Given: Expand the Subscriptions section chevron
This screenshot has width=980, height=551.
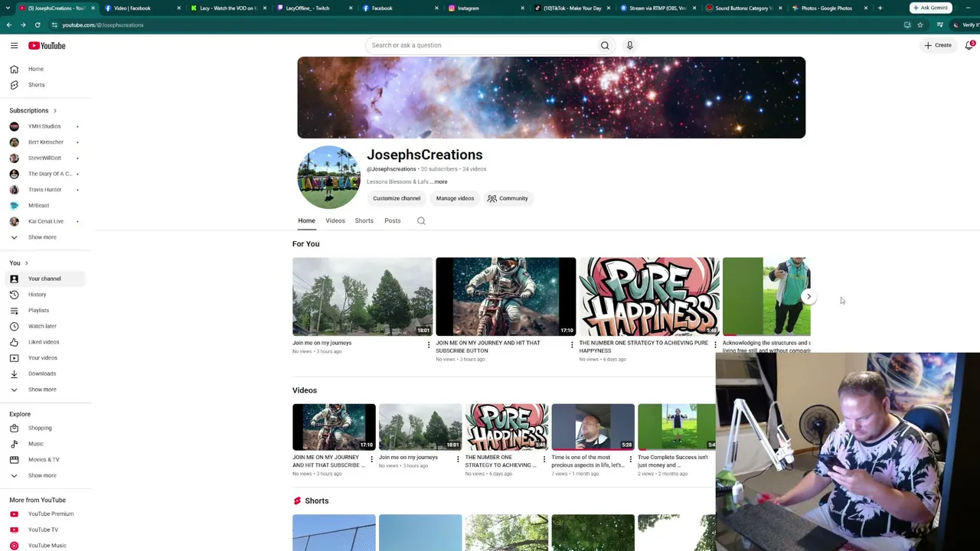Looking at the screenshot, I should click(x=54, y=111).
